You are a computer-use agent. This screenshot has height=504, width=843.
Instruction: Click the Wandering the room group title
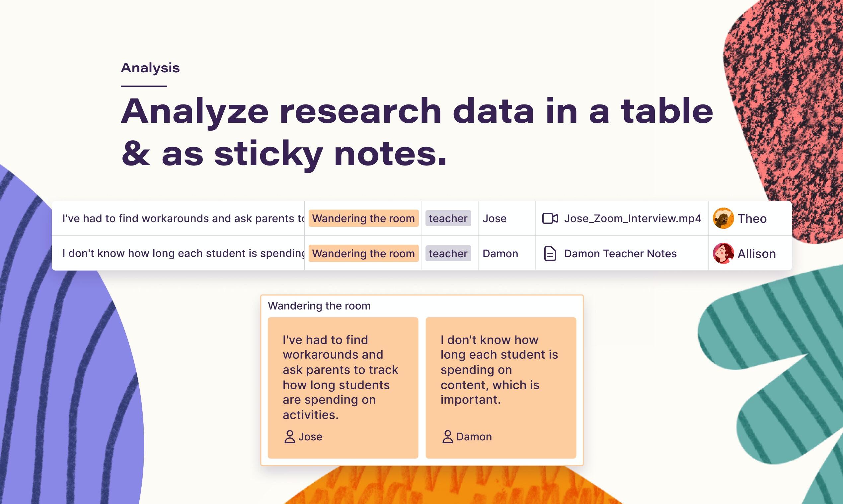pyautogui.click(x=319, y=306)
